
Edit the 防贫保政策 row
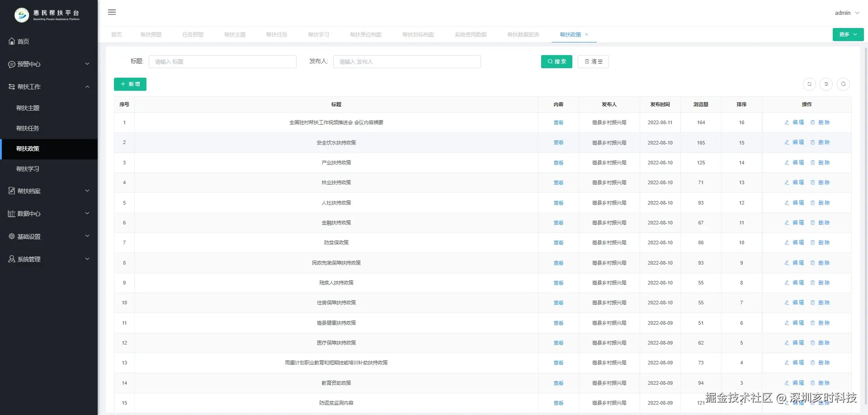794,242
